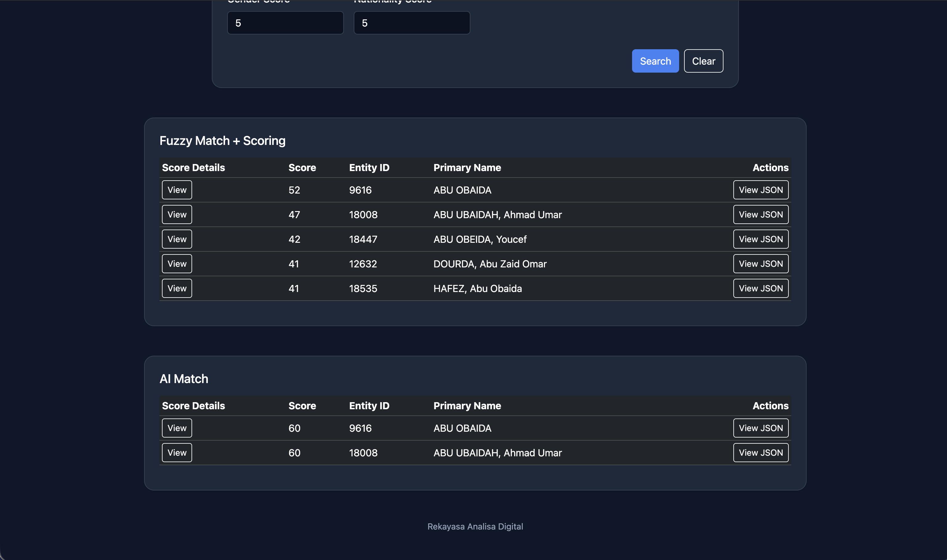Open JSON for ABU OBAIDA in AI Match
947x560 pixels.
(x=761, y=428)
